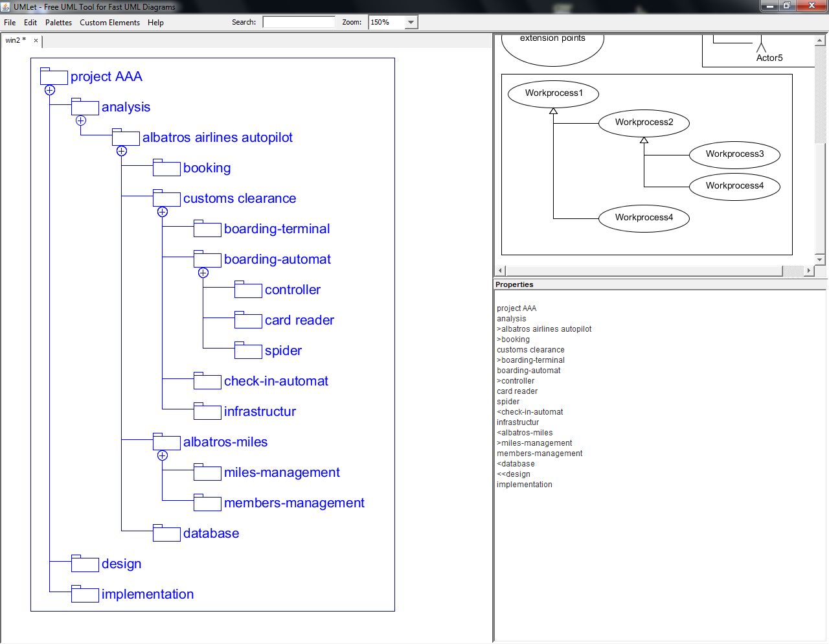Close the "win2" tab with its x button
Viewport: 829px width, 644px height.
(36, 40)
